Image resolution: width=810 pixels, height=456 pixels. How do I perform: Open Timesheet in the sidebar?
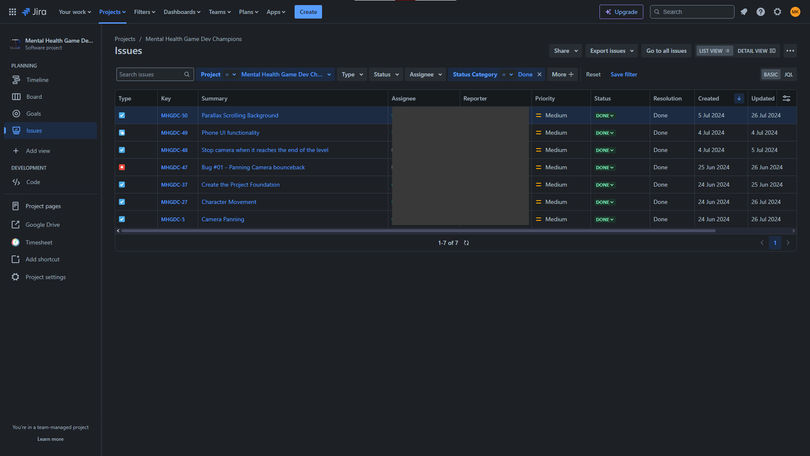tap(51, 242)
